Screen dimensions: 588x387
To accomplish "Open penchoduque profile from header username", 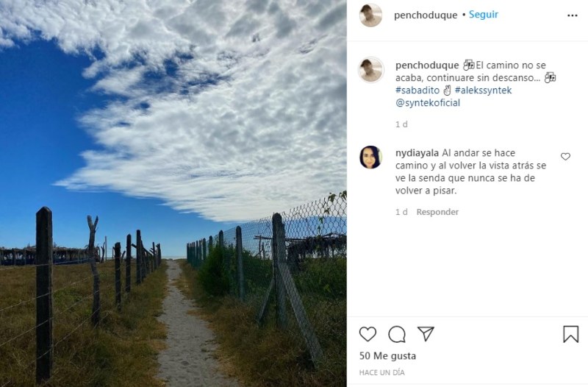I will 426,15.
